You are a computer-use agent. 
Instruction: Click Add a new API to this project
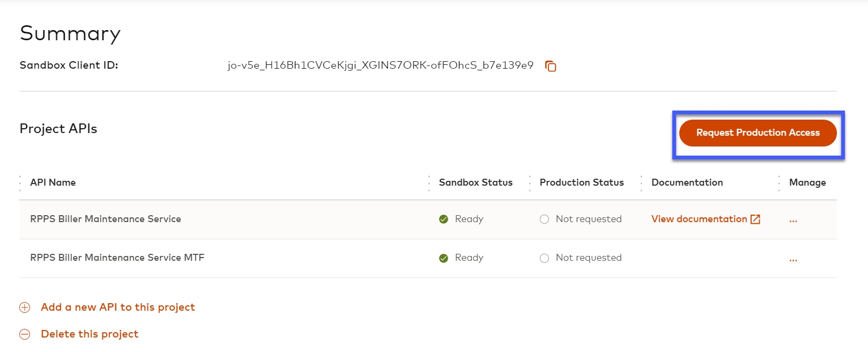tap(117, 307)
